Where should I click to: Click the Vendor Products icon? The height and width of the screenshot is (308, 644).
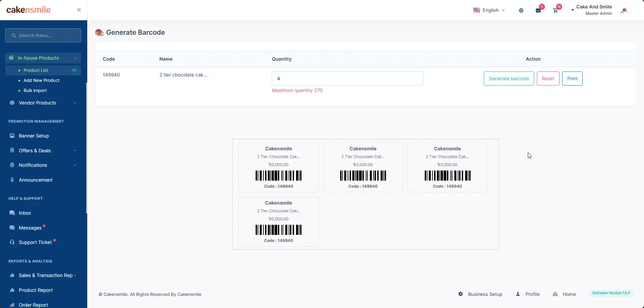tap(12, 103)
